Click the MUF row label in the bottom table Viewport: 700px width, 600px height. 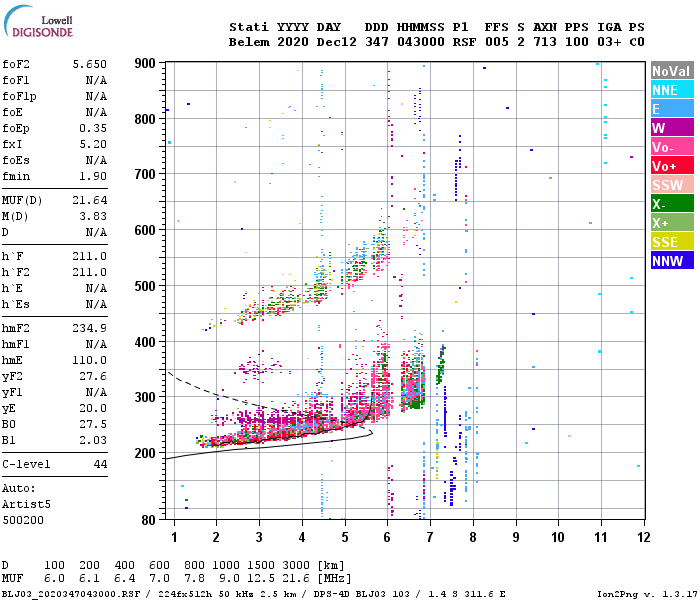(x=12, y=579)
